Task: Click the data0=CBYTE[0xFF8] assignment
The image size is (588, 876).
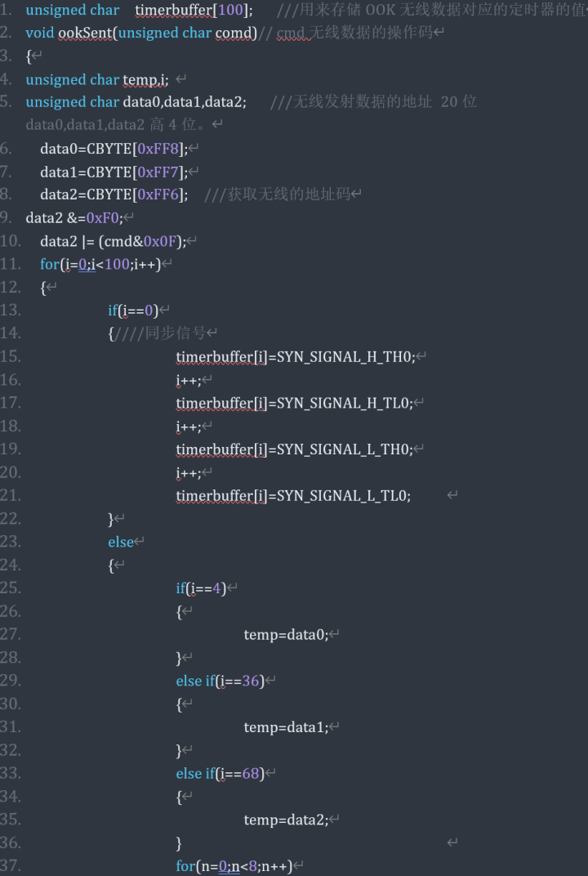Action: click(x=114, y=149)
